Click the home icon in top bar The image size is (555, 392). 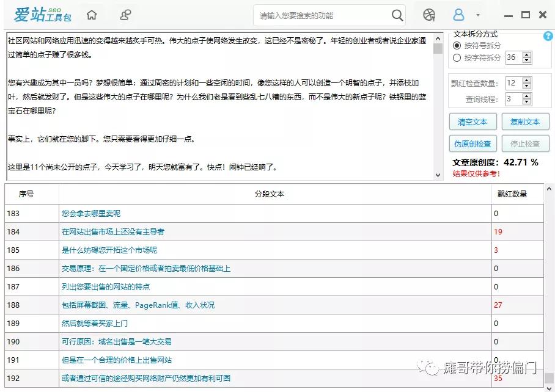91,15
